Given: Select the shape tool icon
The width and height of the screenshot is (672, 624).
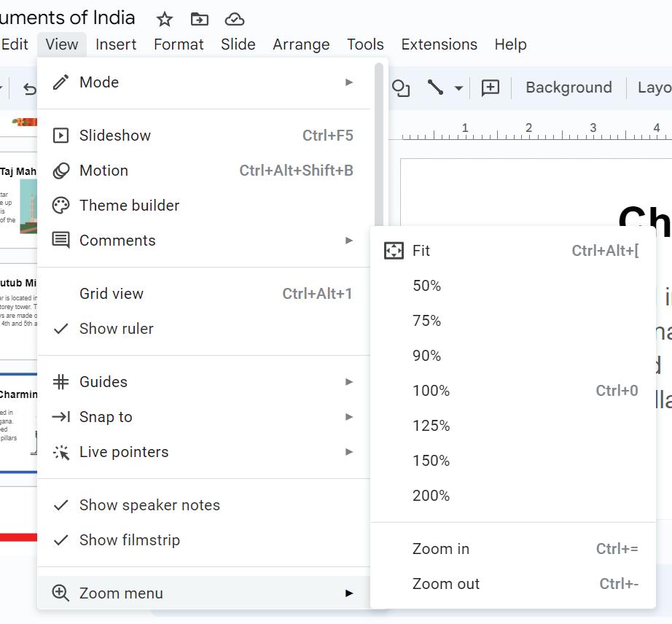Looking at the screenshot, I should point(401,87).
